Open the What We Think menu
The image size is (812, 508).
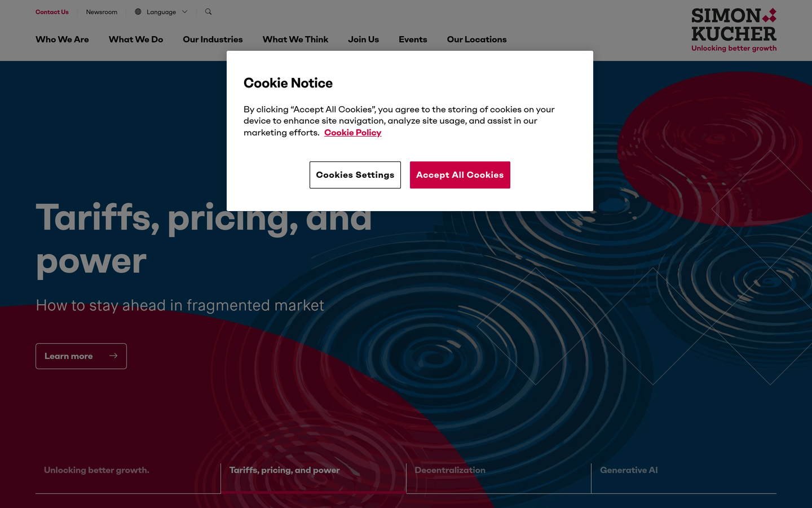[x=295, y=40]
